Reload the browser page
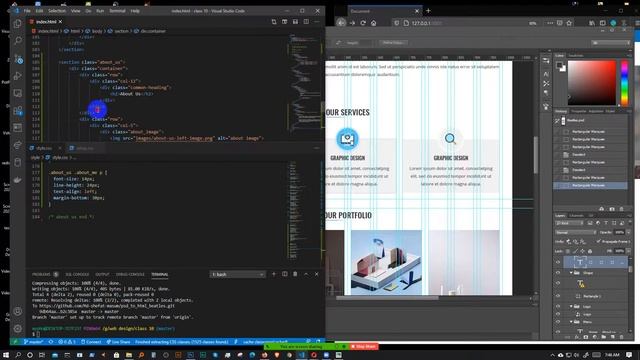Image resolution: width=640 pixels, height=360 pixels. click(x=363, y=23)
